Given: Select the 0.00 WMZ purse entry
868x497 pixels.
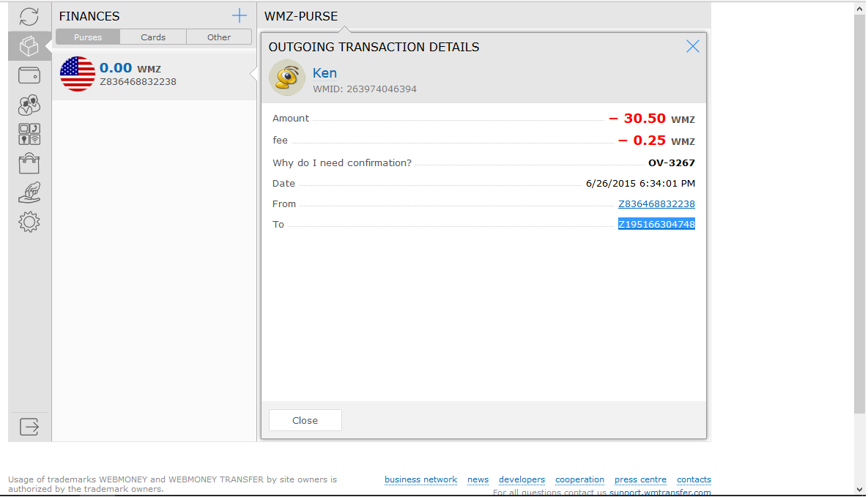Looking at the screenshot, I should click(x=155, y=75).
